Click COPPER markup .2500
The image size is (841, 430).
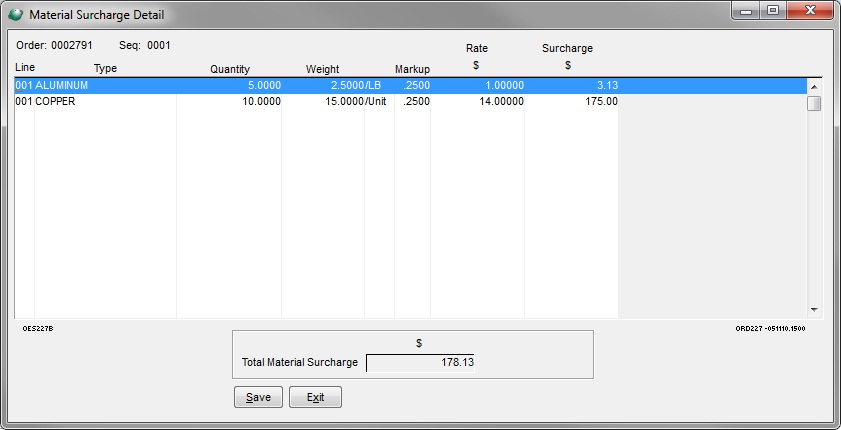(x=416, y=101)
